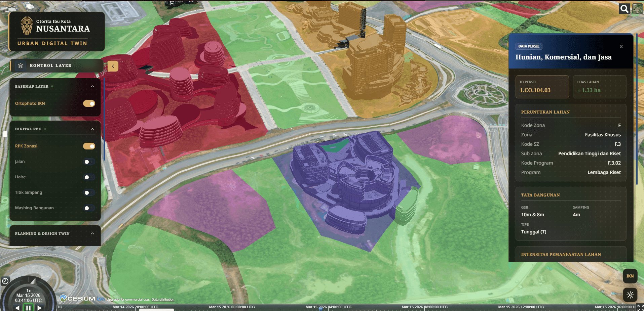644x311 pixels.
Task: Select the Tipe value Tunggal (T)
Action: coord(534,232)
